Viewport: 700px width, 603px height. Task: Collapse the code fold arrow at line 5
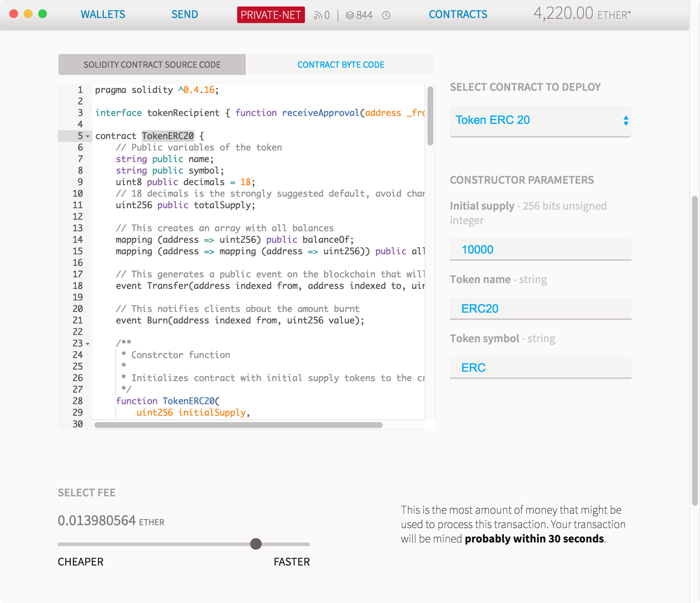pyautogui.click(x=88, y=137)
